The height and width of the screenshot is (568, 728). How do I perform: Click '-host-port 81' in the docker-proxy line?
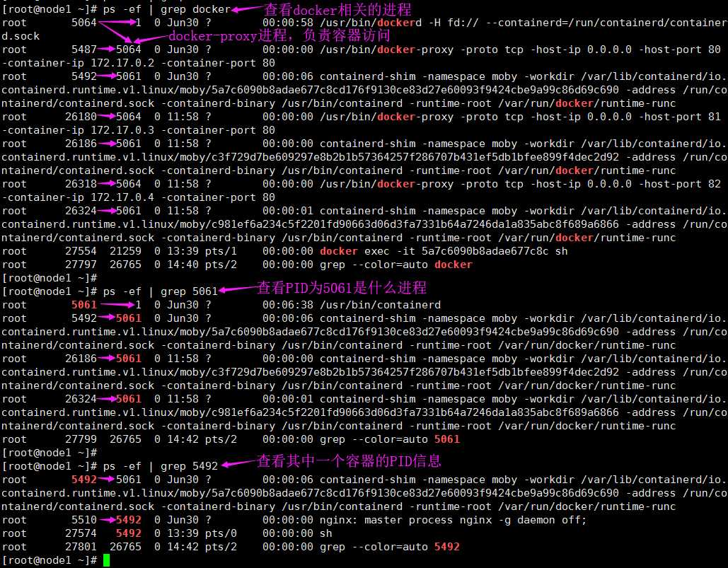680,117
